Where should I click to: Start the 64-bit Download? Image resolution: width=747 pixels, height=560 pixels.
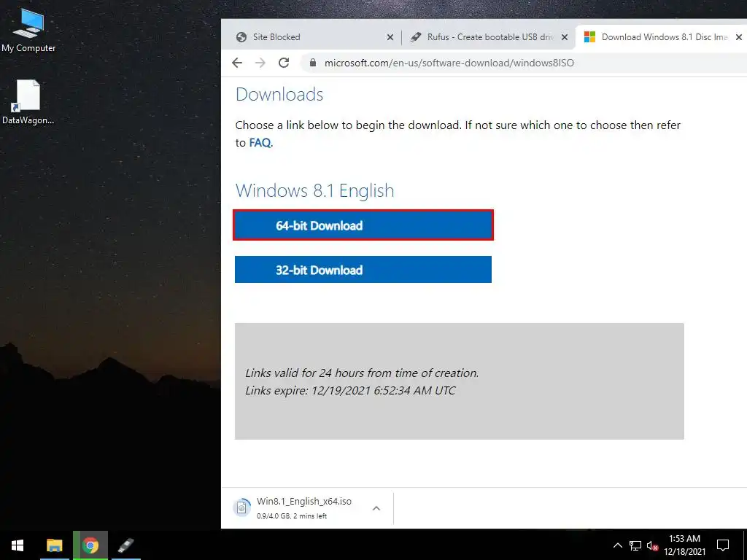pyautogui.click(x=363, y=225)
